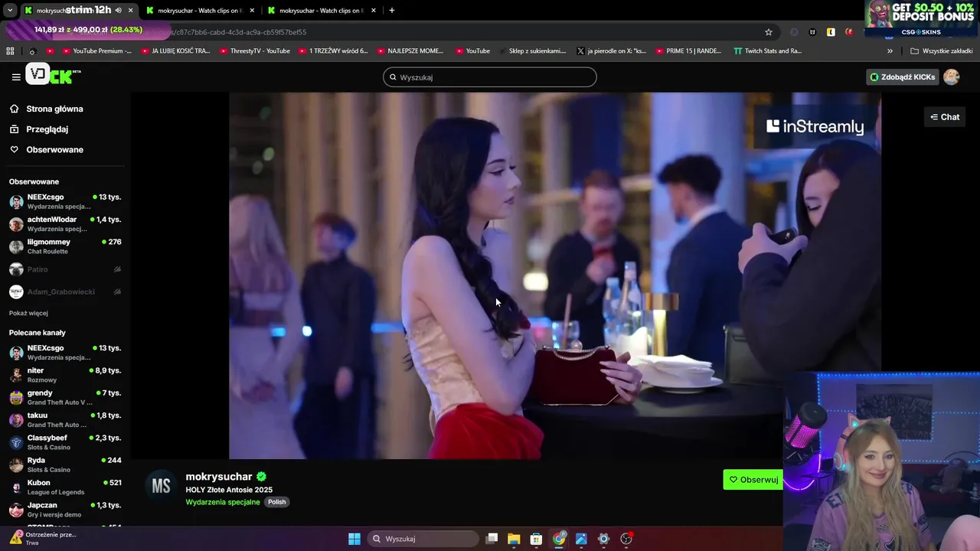Expand followed list with Pokaż więcej
The width and height of the screenshot is (980, 551).
pyautogui.click(x=28, y=313)
